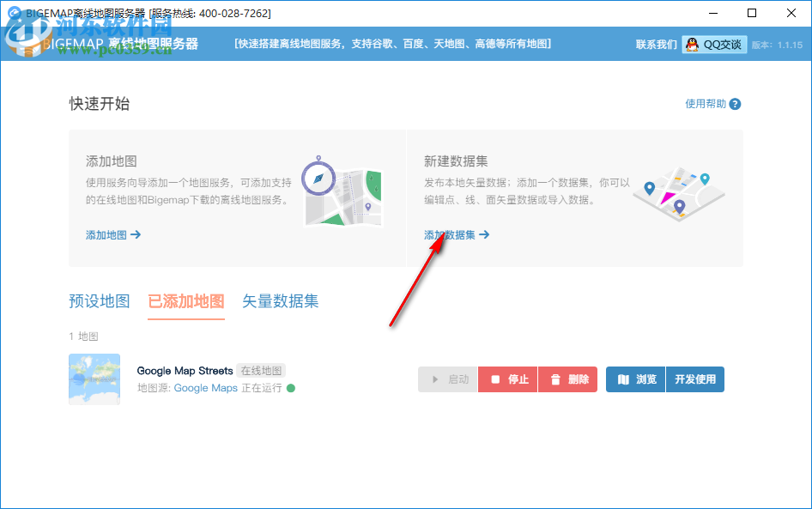The height and width of the screenshot is (509, 812).
Task: Click the 添加数据集 link under 新建数据集
Action: [x=457, y=234]
